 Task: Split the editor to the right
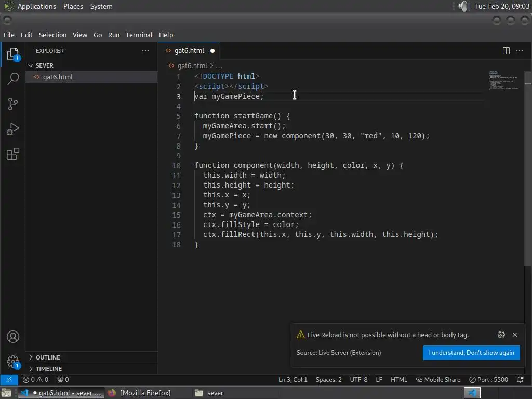pyautogui.click(x=506, y=51)
